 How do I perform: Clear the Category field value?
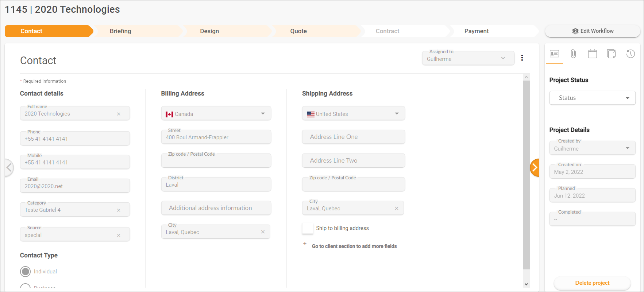pos(119,210)
